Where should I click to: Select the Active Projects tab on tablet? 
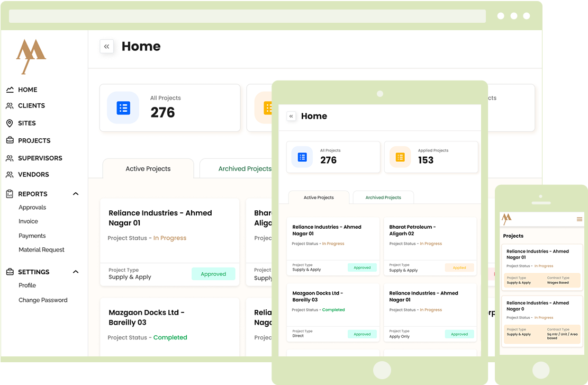[x=319, y=198]
